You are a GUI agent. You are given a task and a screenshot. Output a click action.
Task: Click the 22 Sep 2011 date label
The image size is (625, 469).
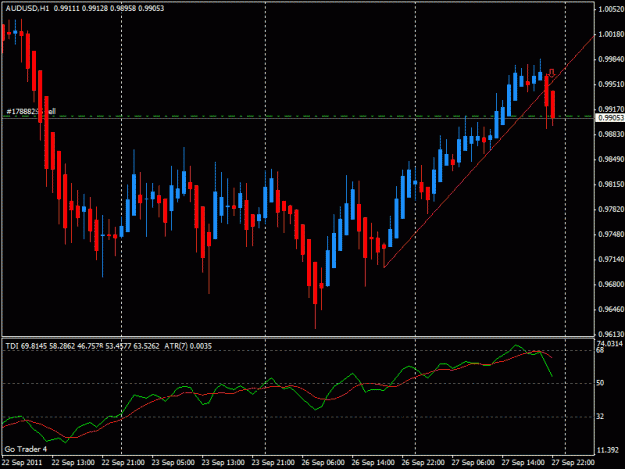[22, 463]
